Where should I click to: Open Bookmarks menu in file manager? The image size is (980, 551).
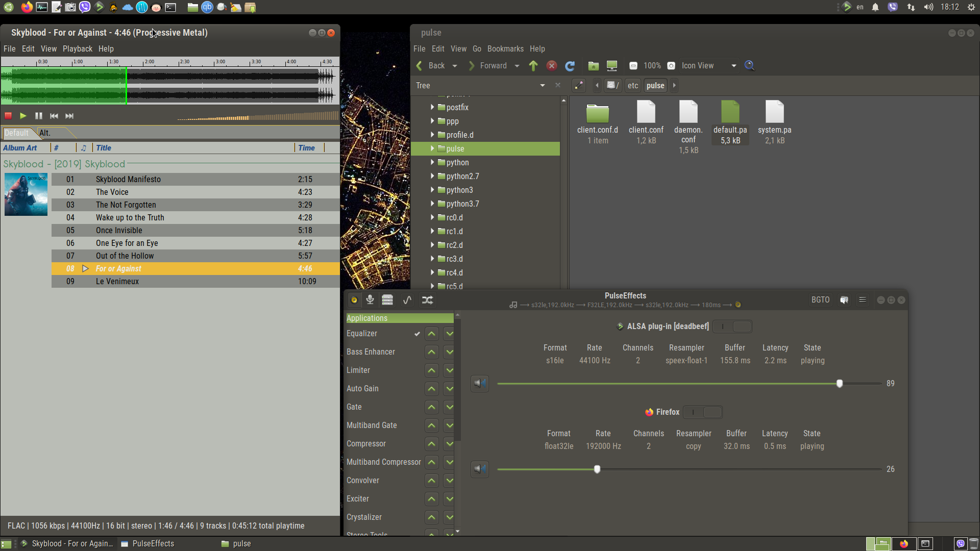505,49
